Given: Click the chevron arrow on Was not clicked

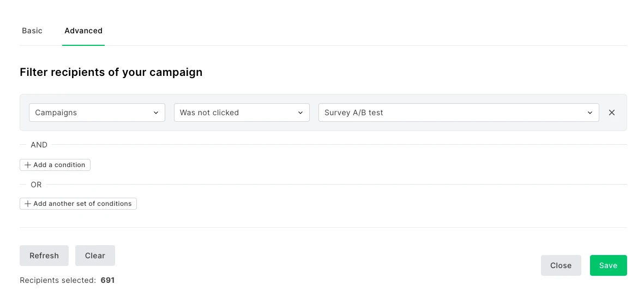Looking at the screenshot, I should click(x=300, y=112).
